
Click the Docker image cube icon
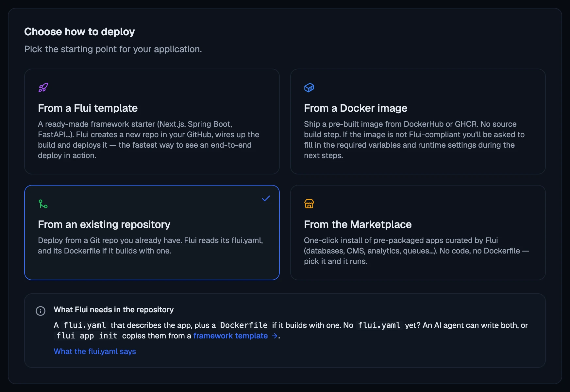click(309, 88)
